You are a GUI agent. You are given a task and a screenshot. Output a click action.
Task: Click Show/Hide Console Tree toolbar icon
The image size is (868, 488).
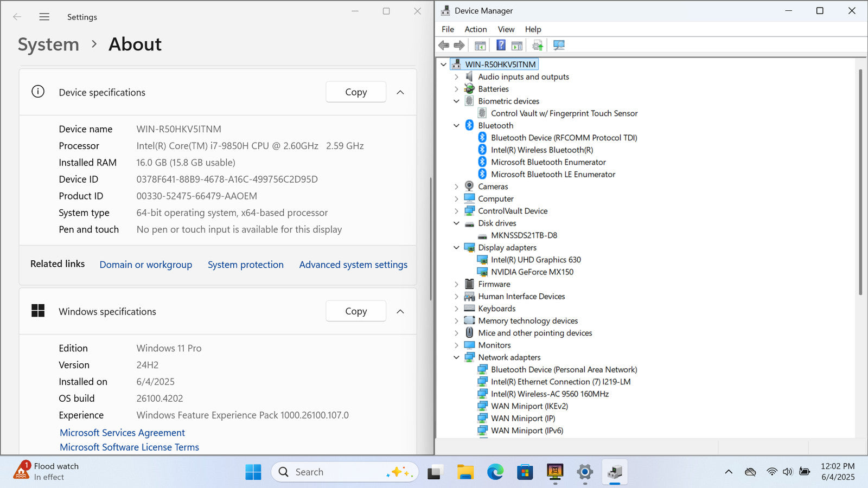coord(480,45)
